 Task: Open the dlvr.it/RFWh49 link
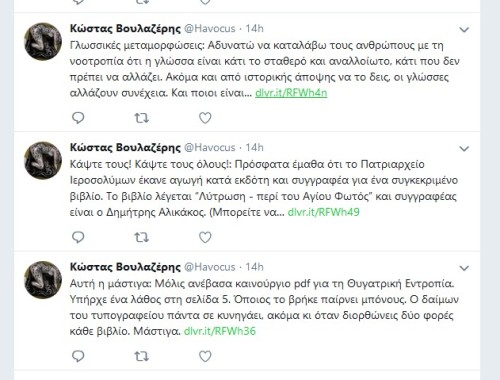click(323, 212)
